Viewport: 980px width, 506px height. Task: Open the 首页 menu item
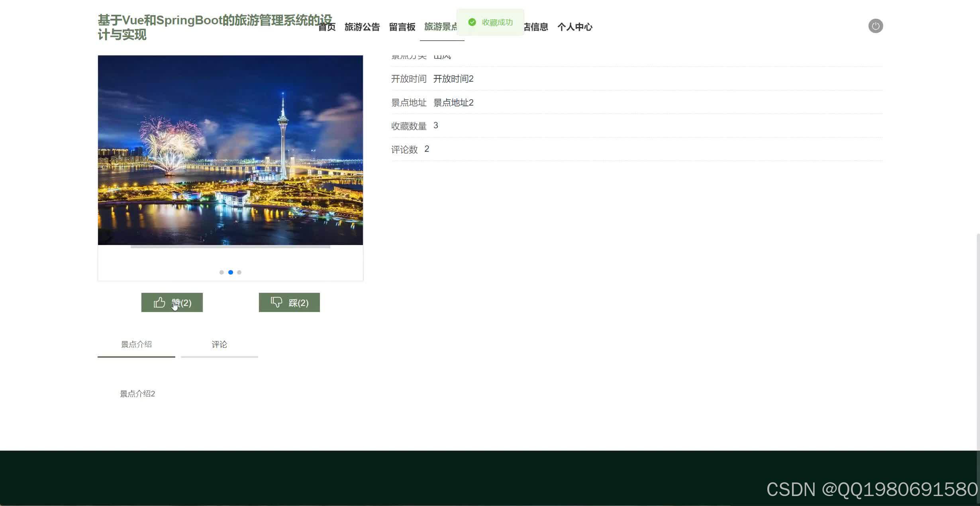pos(327,27)
